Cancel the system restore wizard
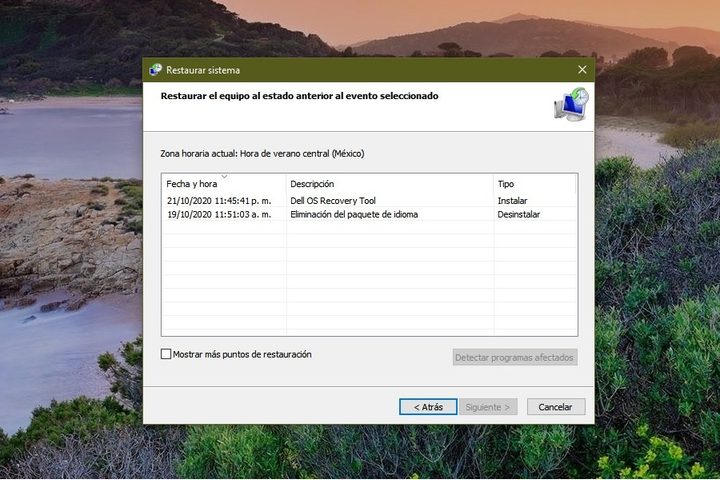This screenshot has height=480, width=720. click(555, 407)
